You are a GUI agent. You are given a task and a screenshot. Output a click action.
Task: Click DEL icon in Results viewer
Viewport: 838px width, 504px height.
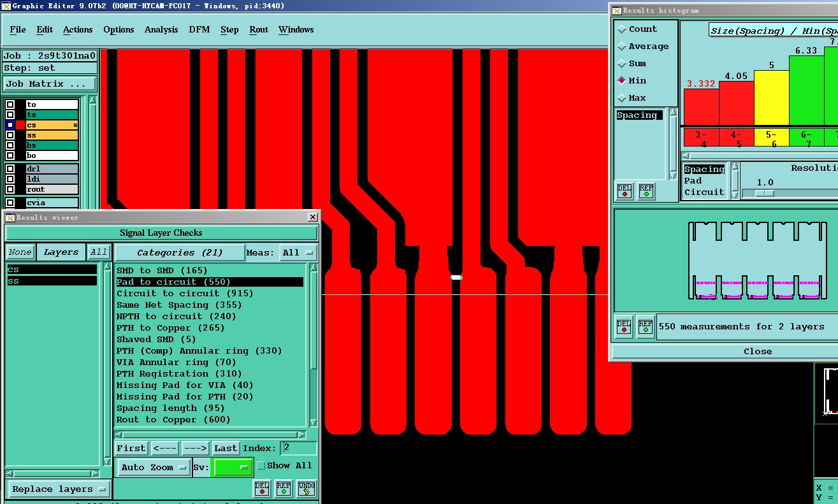pos(262,488)
